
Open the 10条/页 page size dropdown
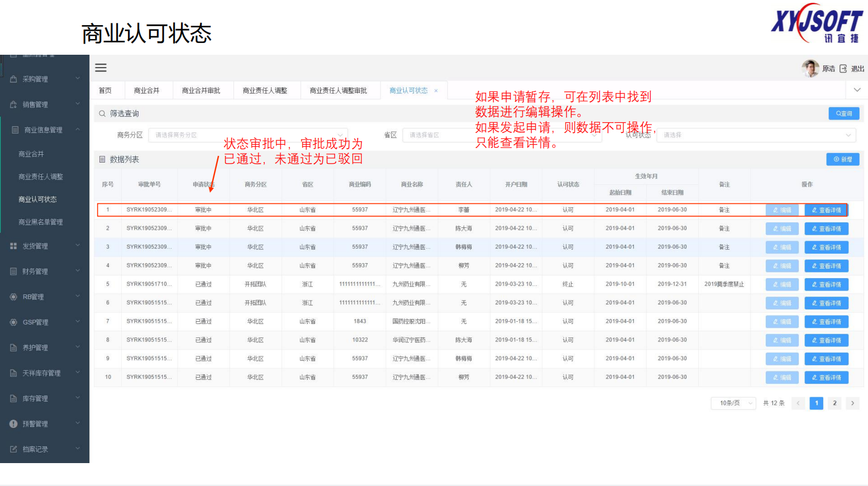pyautogui.click(x=733, y=403)
